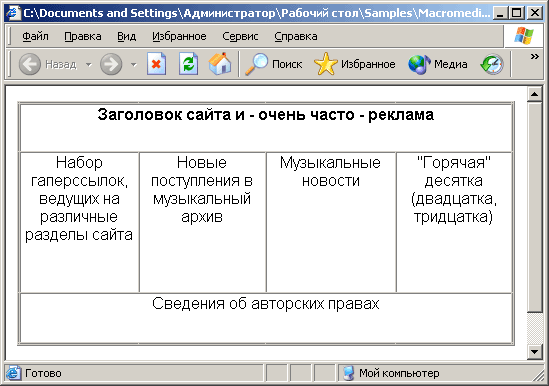Open the Media (Медиа) globe button
This screenshot has width=549, height=386.
pos(438,64)
